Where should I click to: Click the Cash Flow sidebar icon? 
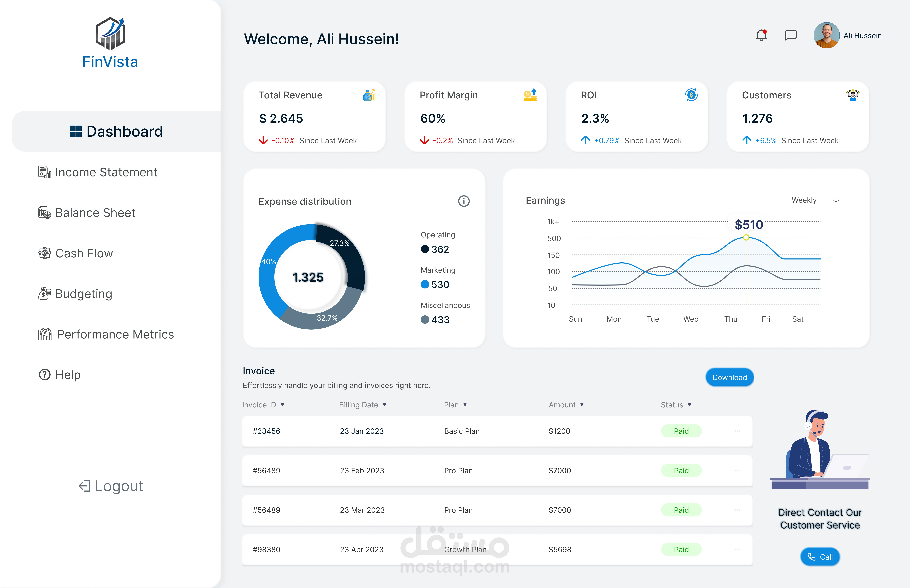[x=45, y=253]
